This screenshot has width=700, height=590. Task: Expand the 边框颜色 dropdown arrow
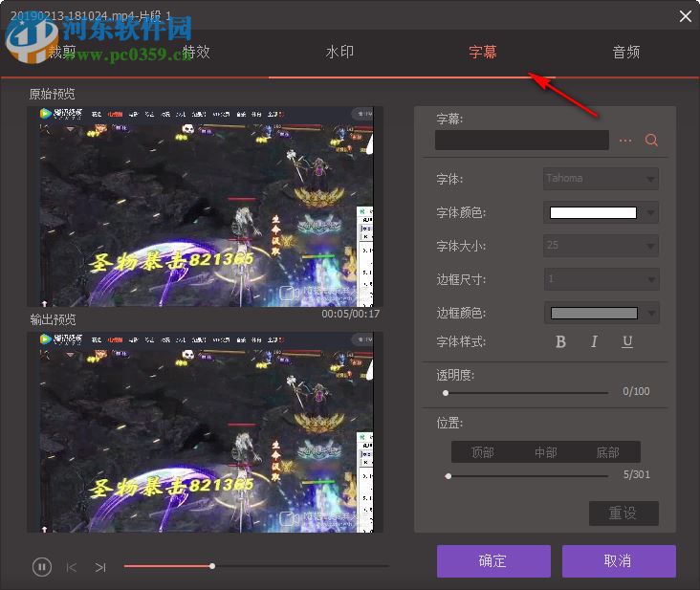[x=651, y=314]
